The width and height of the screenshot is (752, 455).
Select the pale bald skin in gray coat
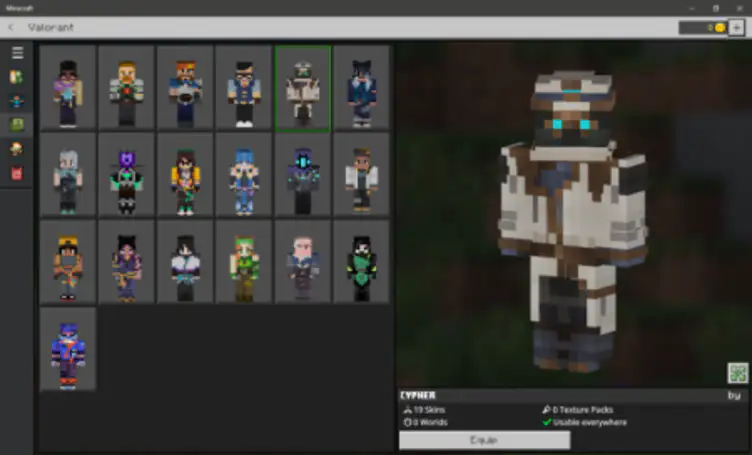(x=303, y=262)
